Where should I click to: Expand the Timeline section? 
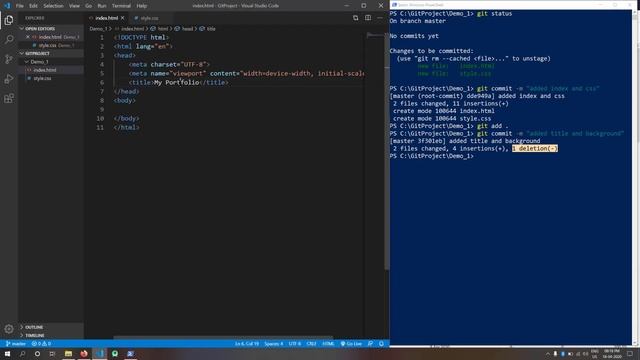[51, 335]
